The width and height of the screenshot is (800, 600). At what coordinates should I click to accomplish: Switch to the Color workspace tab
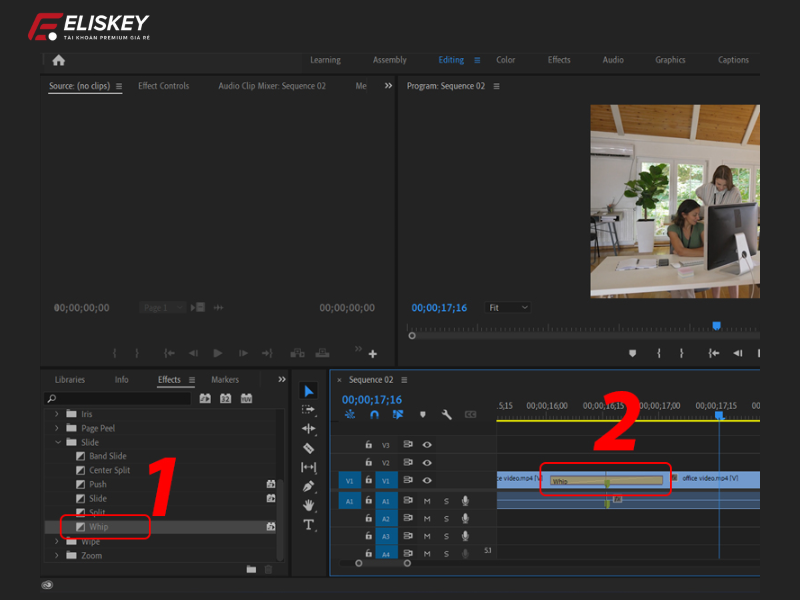(x=505, y=60)
